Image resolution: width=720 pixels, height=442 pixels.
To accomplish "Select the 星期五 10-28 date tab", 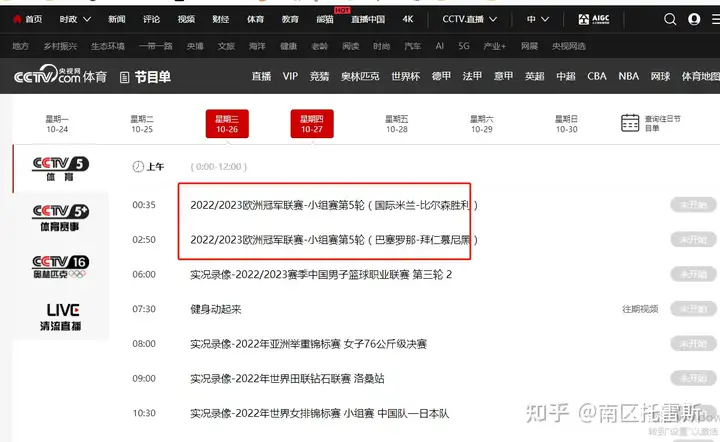I will pyautogui.click(x=397, y=124).
